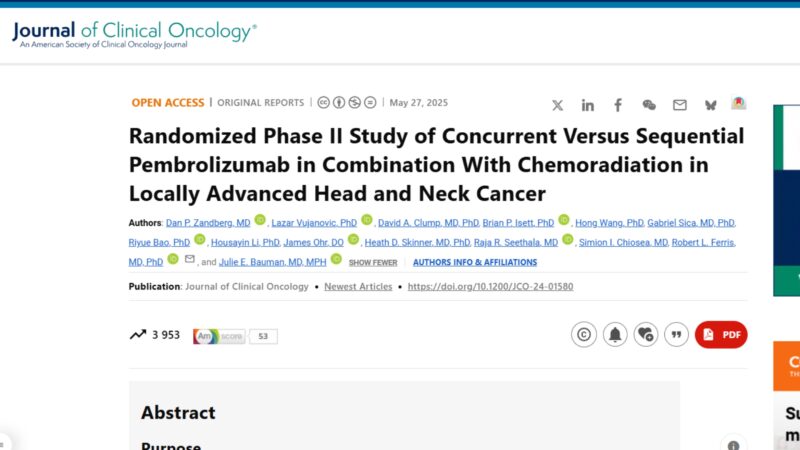Open the Altmetric score 53 badge
Viewport: 800px width, 450px height.
[235, 336]
